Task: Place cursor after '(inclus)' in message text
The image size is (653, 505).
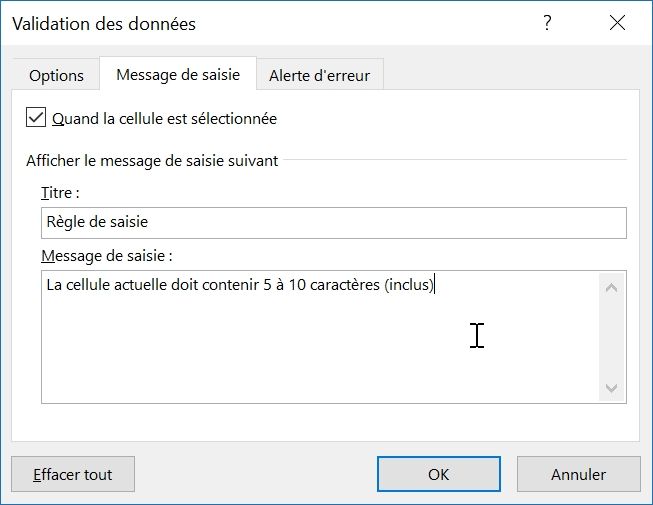Action: point(435,285)
